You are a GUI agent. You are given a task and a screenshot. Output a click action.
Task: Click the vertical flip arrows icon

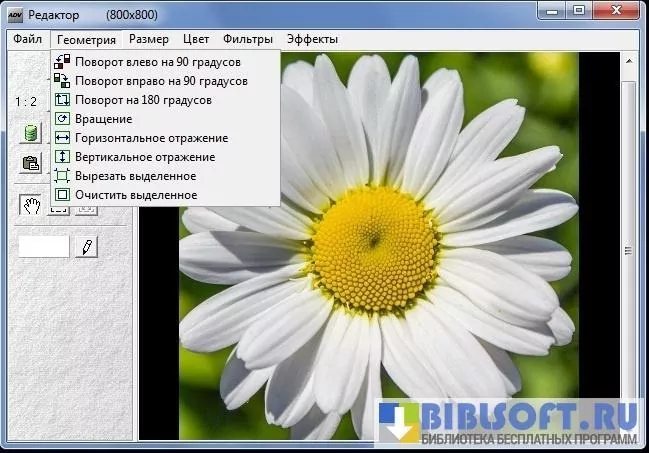pos(62,157)
